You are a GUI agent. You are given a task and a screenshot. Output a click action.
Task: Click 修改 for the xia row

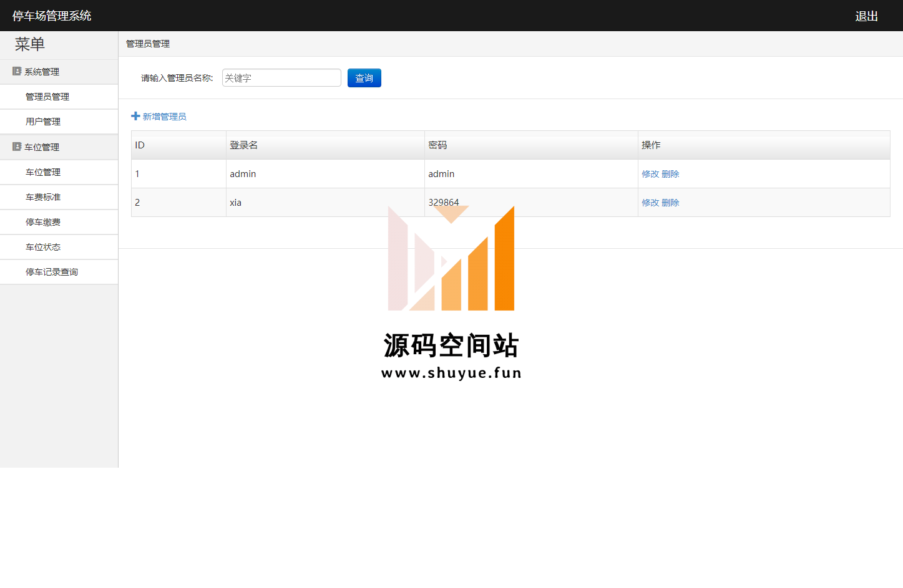(x=650, y=203)
